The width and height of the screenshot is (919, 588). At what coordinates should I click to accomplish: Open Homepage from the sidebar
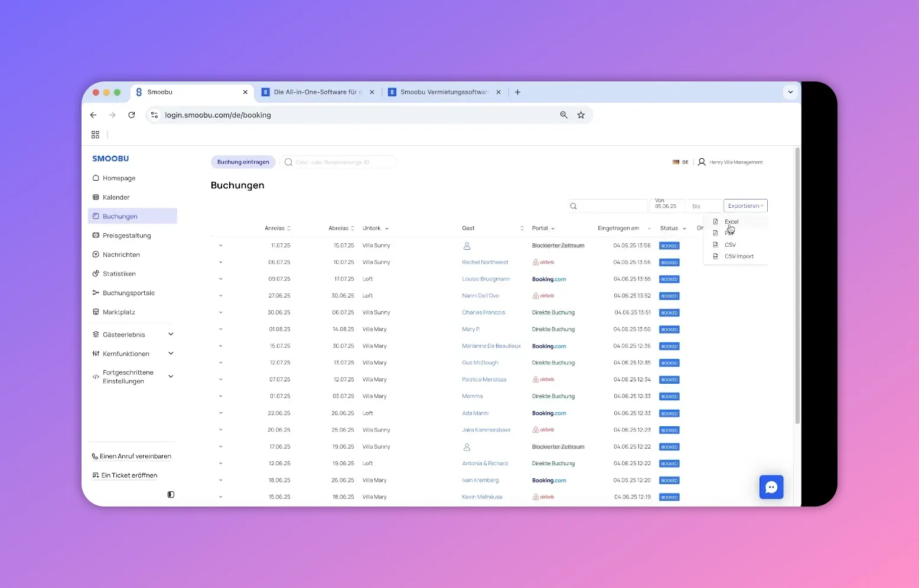coord(119,178)
